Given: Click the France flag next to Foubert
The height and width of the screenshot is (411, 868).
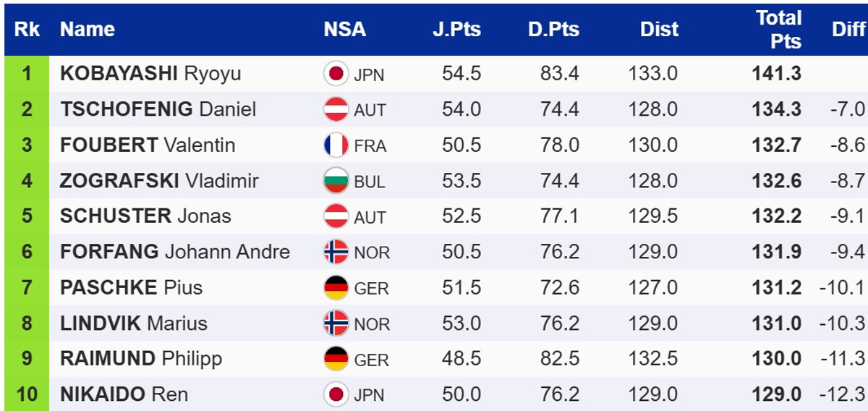Looking at the screenshot, I should 336,145.
